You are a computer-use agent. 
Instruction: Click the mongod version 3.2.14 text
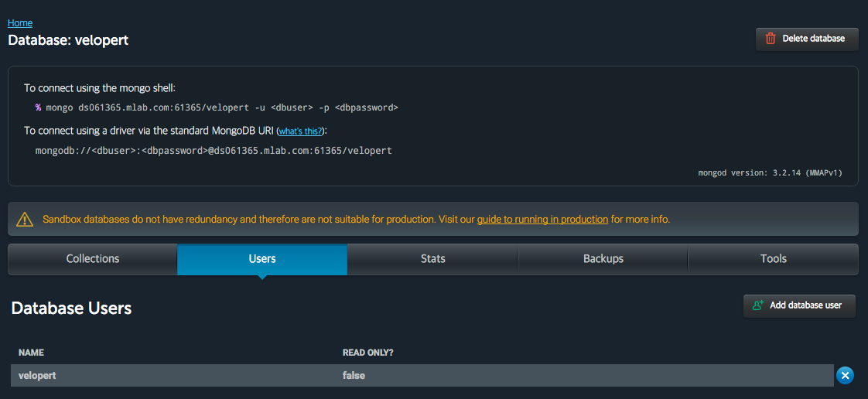tap(770, 173)
